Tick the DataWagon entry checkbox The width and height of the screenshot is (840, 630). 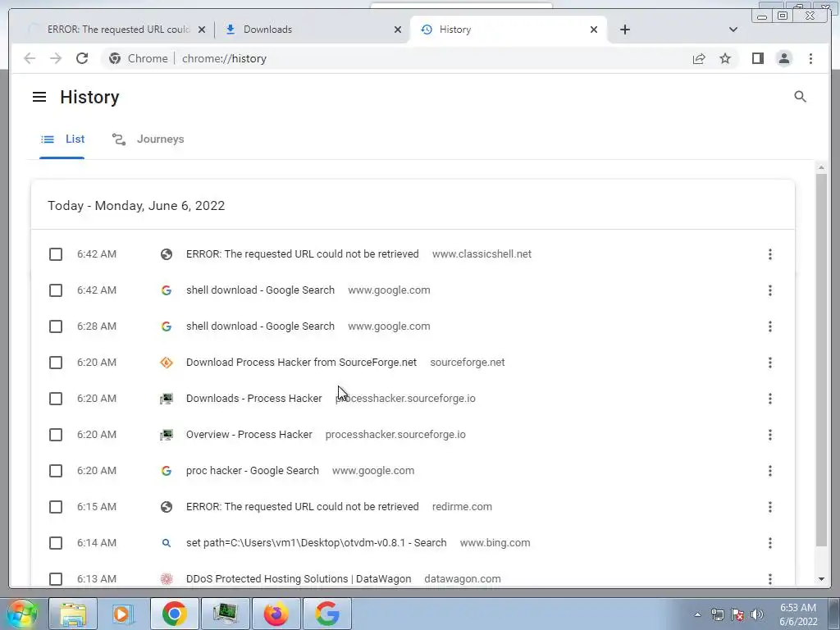[x=56, y=579]
